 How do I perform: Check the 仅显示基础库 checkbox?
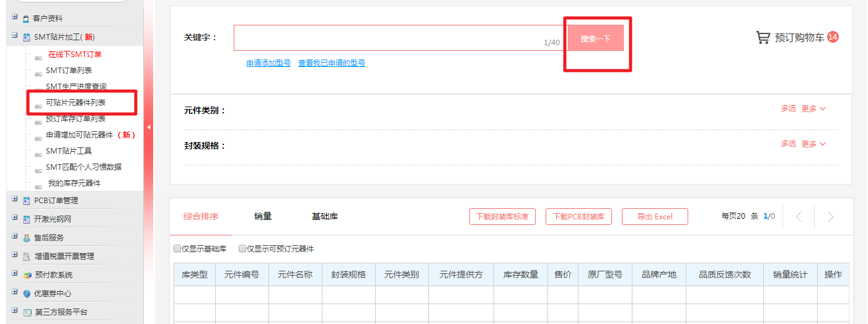(177, 249)
